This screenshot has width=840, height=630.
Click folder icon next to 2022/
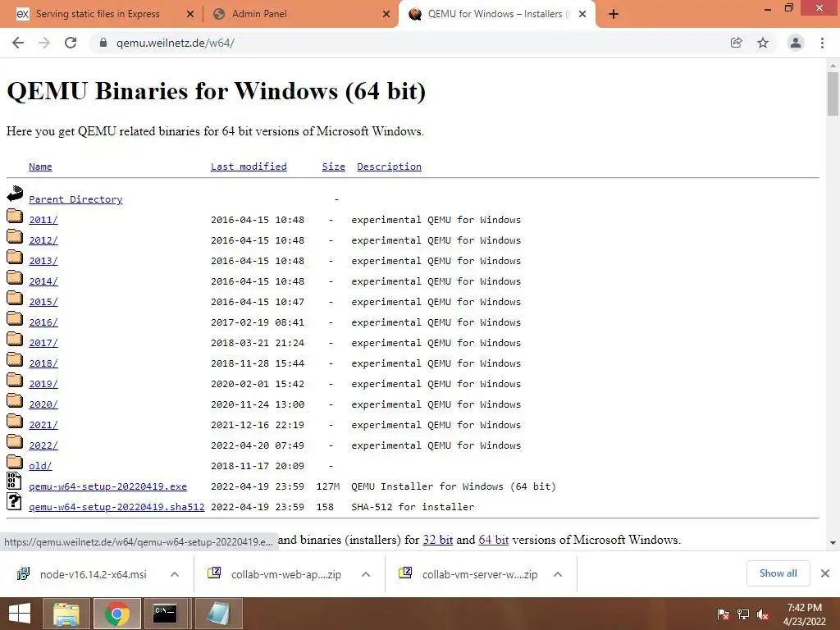point(15,442)
